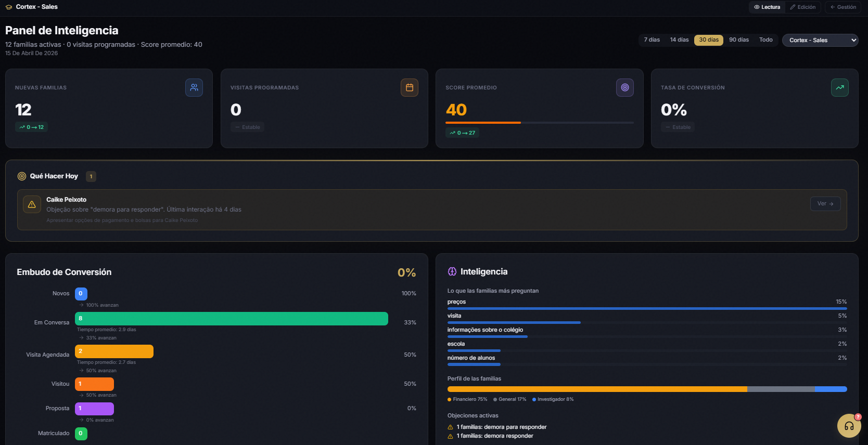Click the Visitas Programadas calendar icon
The image size is (868, 445).
click(x=410, y=88)
